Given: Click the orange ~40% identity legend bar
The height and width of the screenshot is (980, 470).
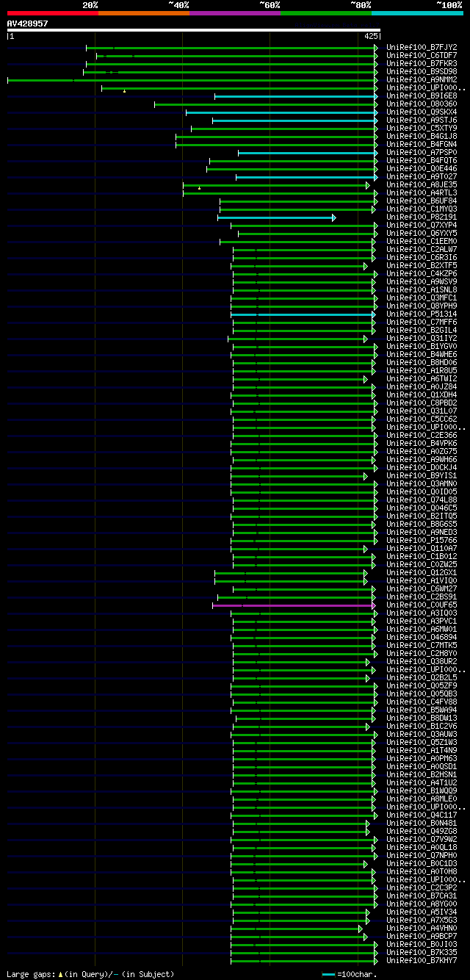Looking at the screenshot, I should coord(144,13).
